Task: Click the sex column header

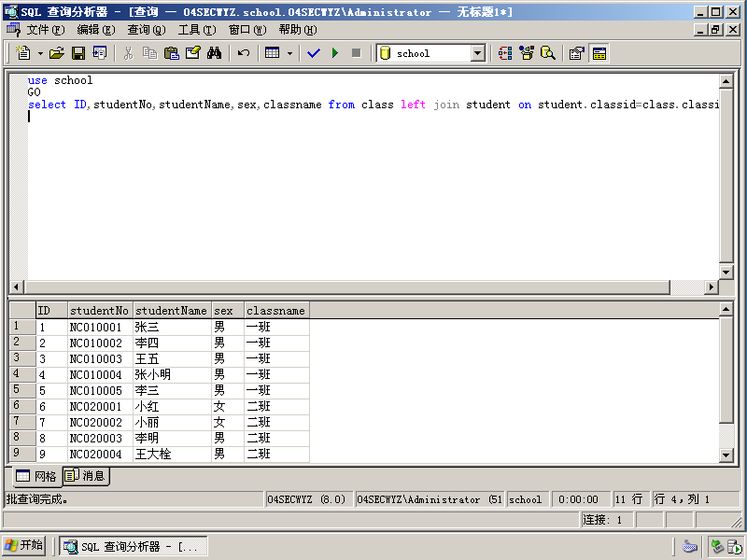Action: click(227, 311)
